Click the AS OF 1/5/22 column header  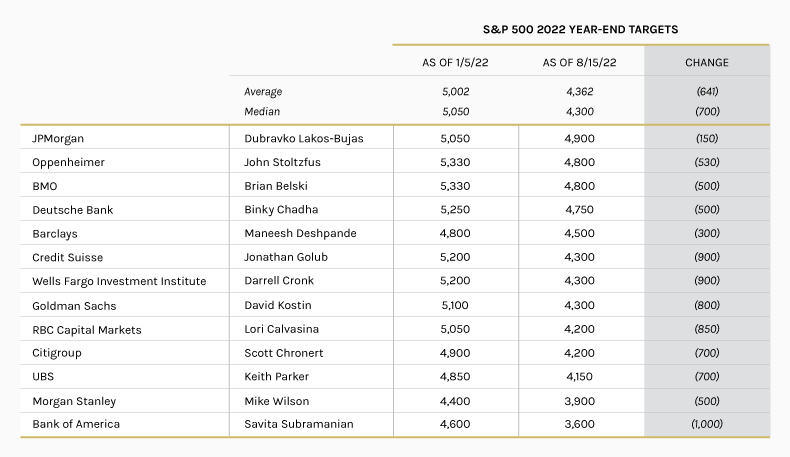pyautogui.click(x=455, y=62)
